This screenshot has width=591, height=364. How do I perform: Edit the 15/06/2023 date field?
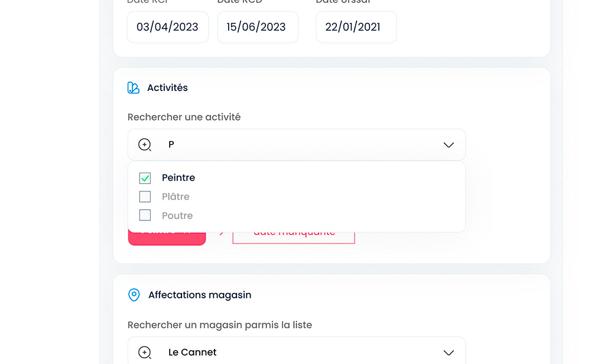click(256, 27)
